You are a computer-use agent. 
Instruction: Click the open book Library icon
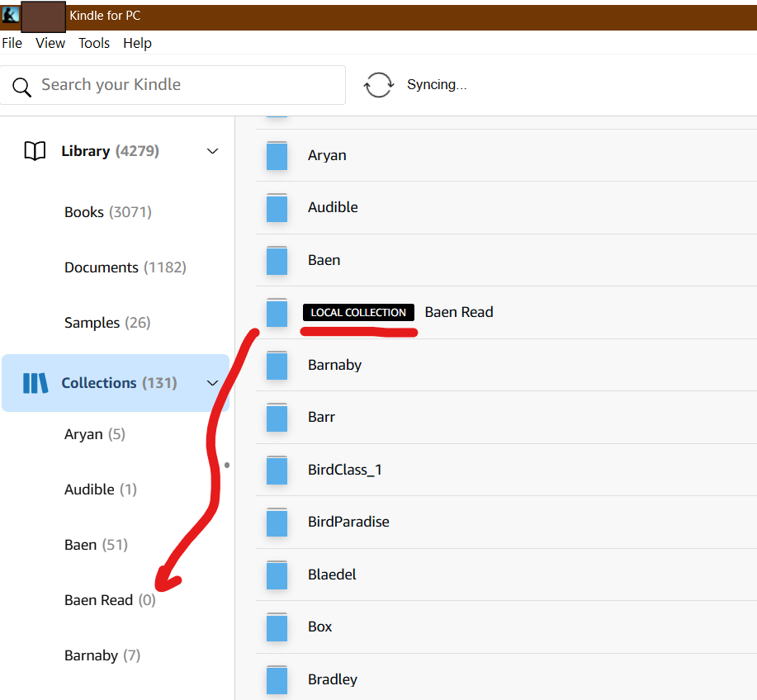click(x=35, y=151)
